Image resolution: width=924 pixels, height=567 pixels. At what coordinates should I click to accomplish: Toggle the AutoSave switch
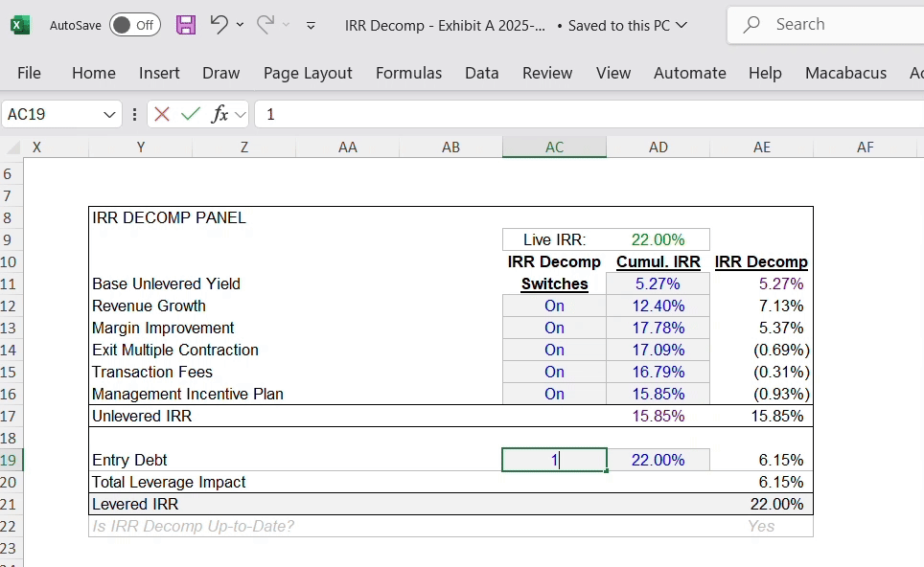[x=134, y=25]
